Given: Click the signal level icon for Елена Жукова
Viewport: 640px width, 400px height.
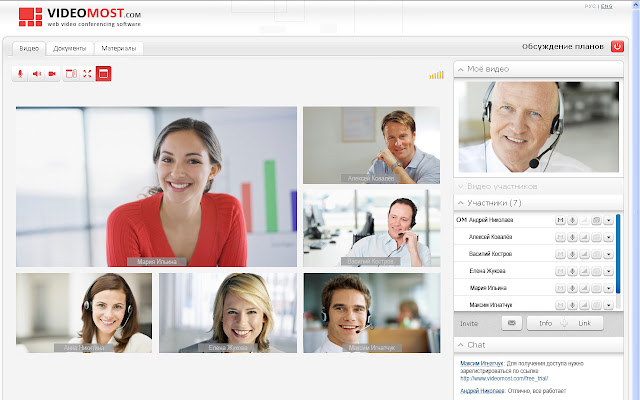Looking at the screenshot, I should (x=584, y=271).
